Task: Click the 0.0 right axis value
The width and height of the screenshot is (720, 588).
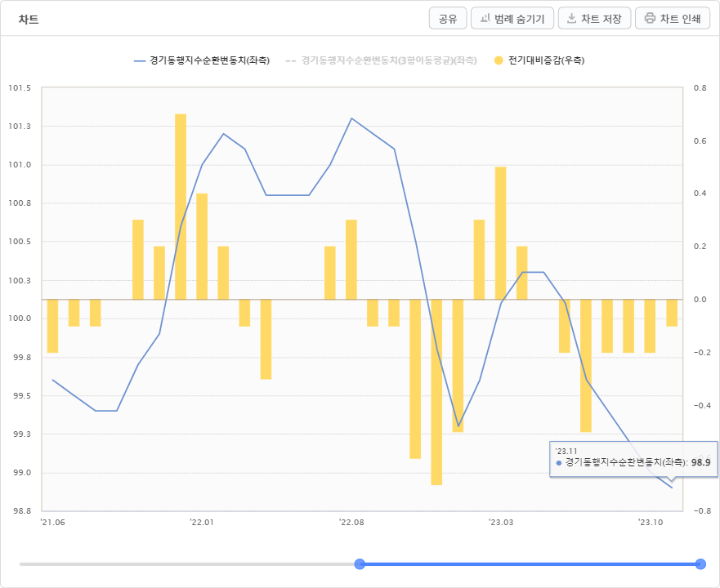Action: [x=700, y=299]
